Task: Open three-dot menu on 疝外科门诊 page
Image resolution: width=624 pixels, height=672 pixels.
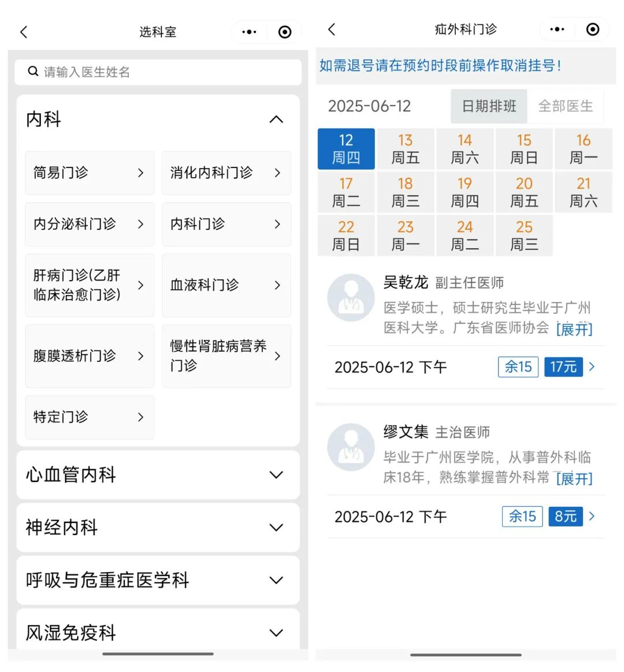Action: pyautogui.click(x=557, y=29)
